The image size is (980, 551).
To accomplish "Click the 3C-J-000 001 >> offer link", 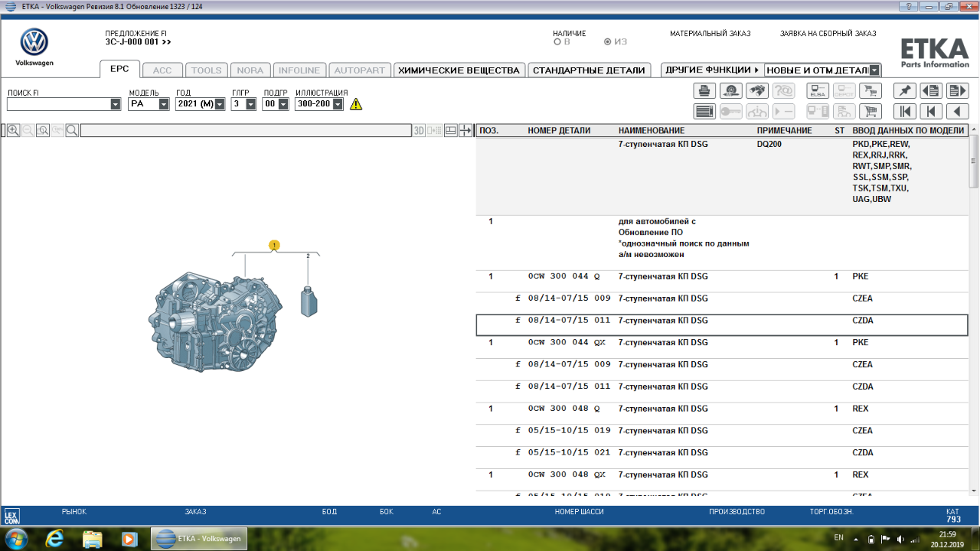I will coord(138,42).
